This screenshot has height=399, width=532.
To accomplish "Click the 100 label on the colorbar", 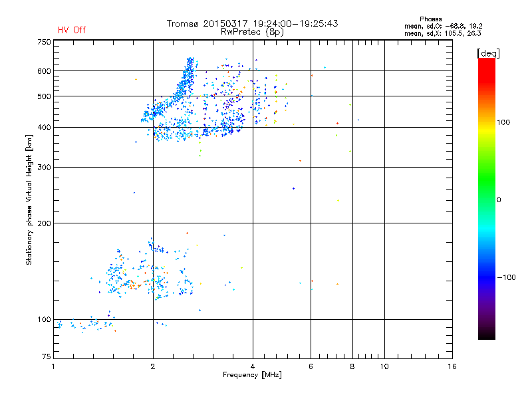I will pyautogui.click(x=503, y=122).
